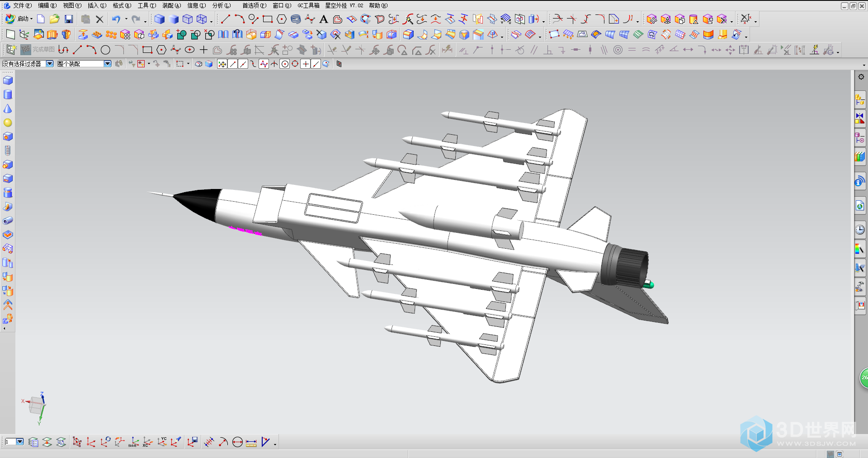Open the 没有选择过滤器 filter dropdown
The height and width of the screenshot is (458, 868).
[50, 64]
